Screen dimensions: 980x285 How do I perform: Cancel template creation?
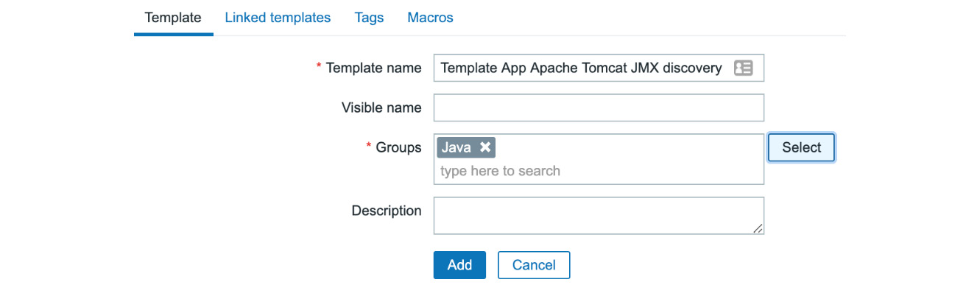[x=534, y=265]
